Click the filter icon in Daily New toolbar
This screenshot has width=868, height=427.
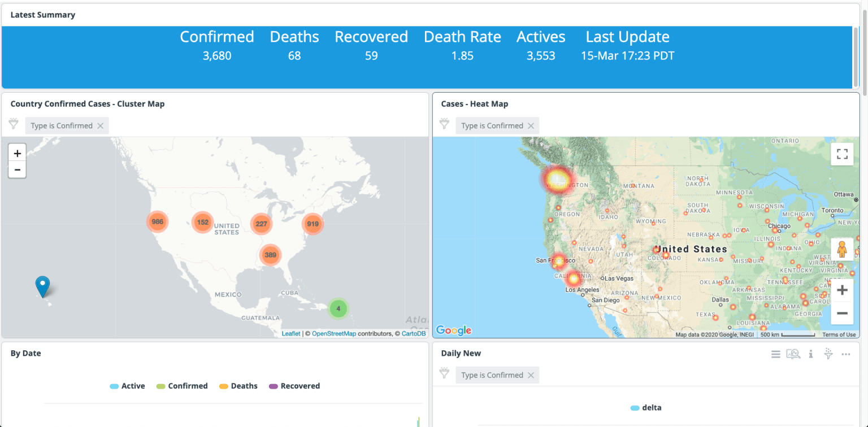[828, 354]
